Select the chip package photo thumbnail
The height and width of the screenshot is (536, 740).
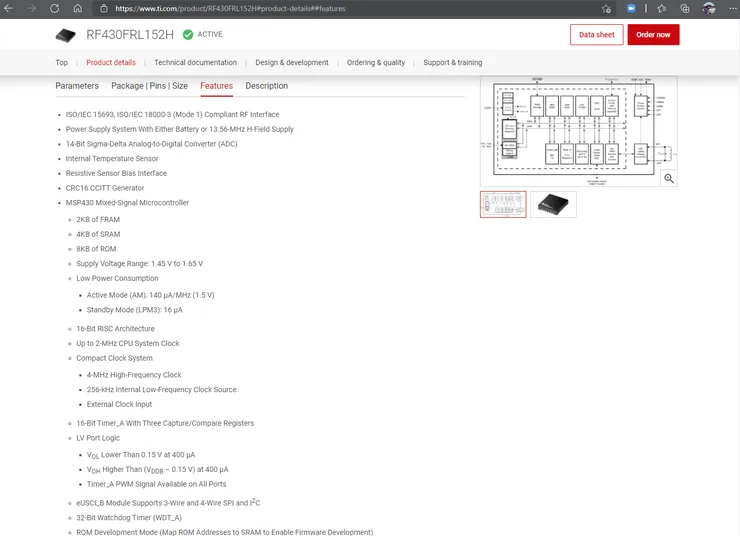coord(553,204)
